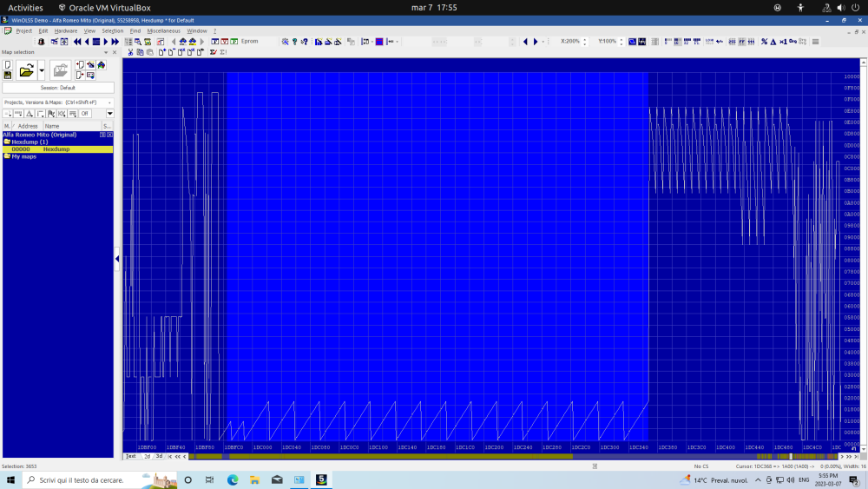This screenshot has width=868, height=489.
Task: Toggle the 16-bit data width icon
Action: click(x=678, y=42)
